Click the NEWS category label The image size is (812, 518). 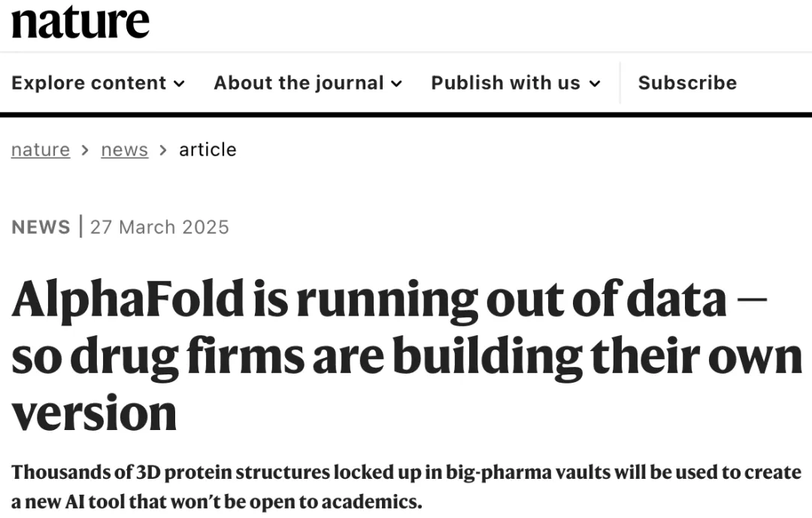click(41, 227)
